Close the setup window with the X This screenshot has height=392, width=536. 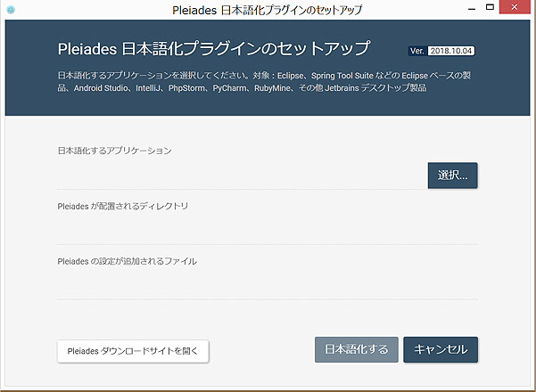click(x=519, y=9)
